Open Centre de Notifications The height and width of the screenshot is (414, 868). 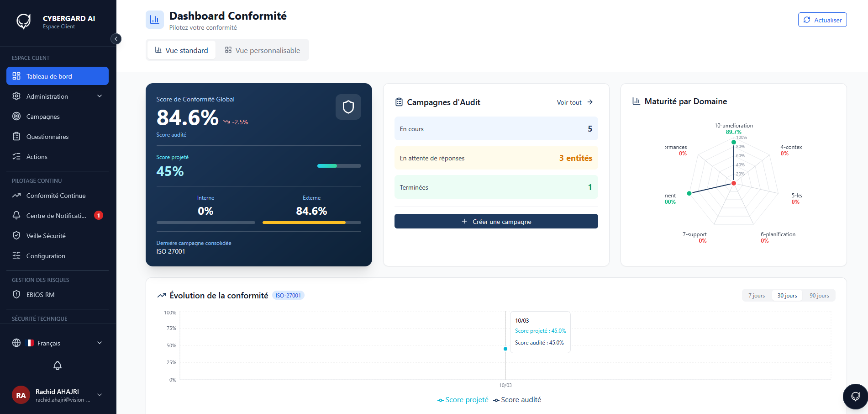pyautogui.click(x=58, y=216)
